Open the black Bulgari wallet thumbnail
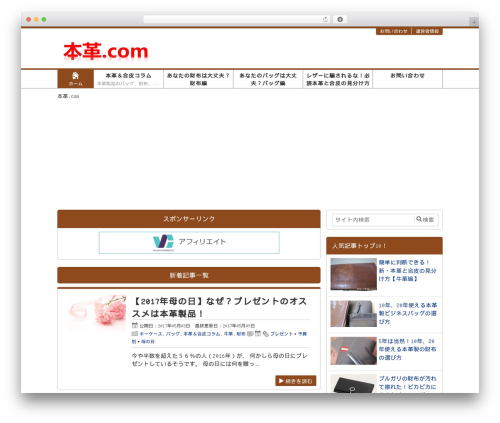 (x=353, y=383)
